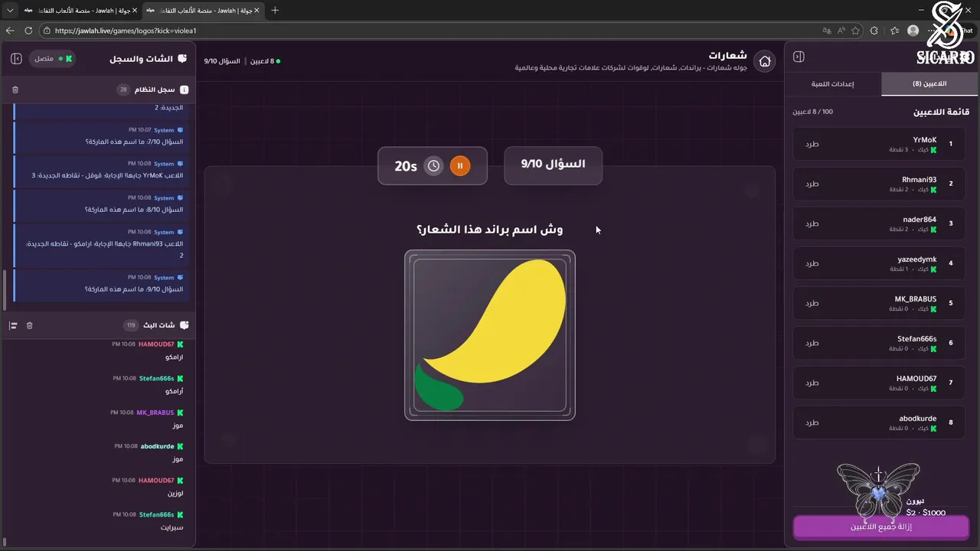This screenshot has height=551, width=980.
Task: Click the clock icon in the timer
Action: pos(433,165)
